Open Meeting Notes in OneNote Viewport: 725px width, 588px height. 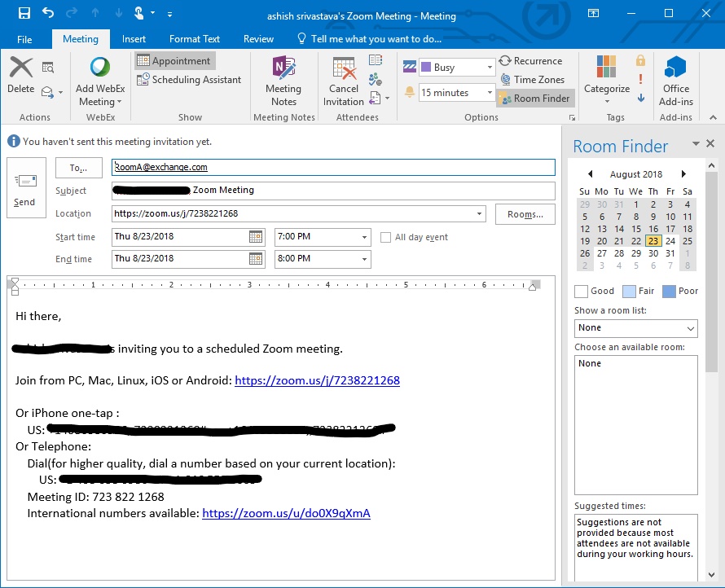[x=283, y=81]
